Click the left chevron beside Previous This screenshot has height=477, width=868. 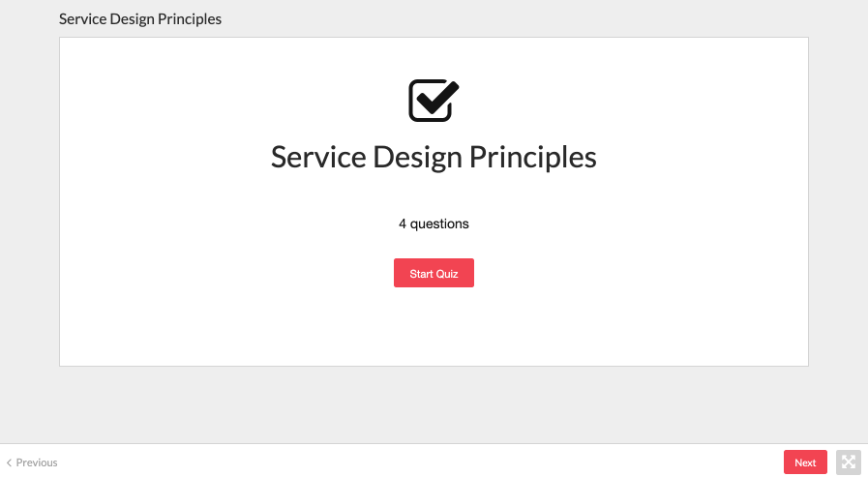pos(9,462)
